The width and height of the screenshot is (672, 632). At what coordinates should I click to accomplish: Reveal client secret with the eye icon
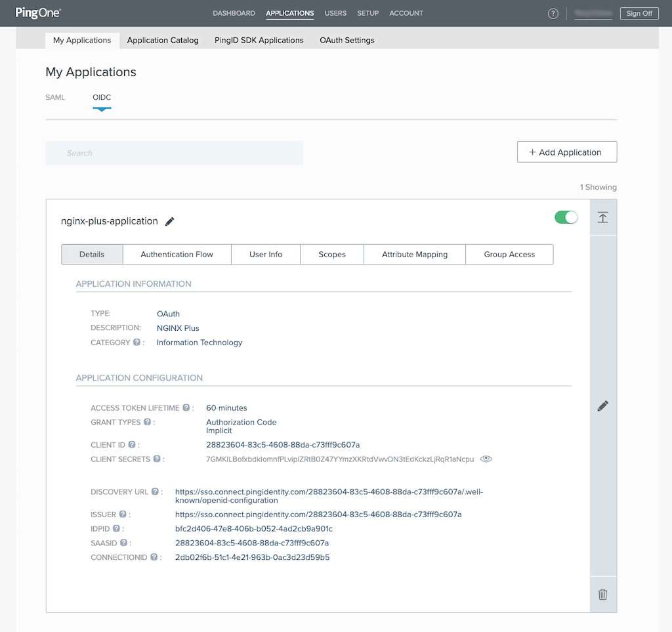point(486,459)
